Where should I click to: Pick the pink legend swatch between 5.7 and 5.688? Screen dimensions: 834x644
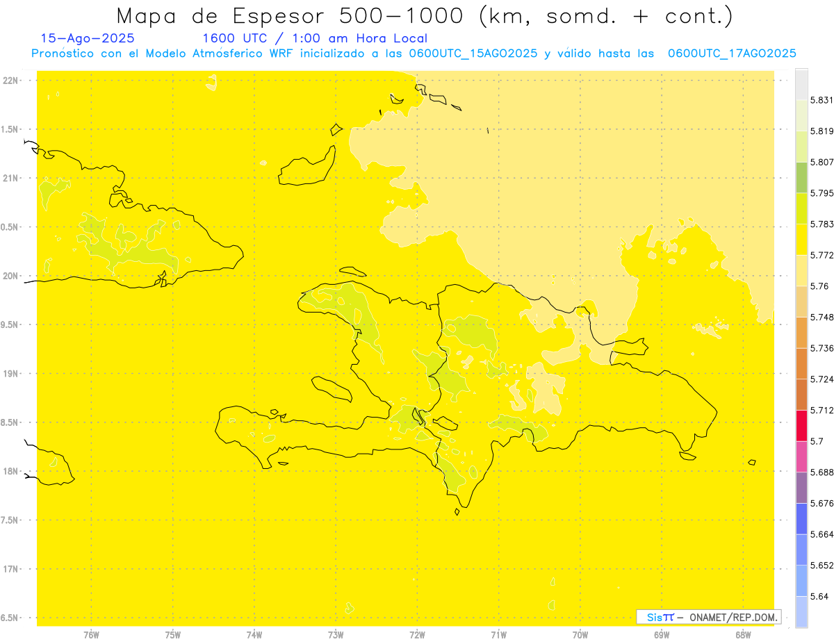coord(801,456)
